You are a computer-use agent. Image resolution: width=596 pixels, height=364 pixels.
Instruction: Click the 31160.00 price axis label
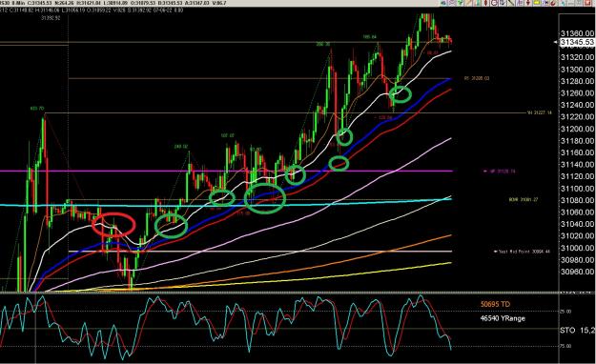tap(577, 152)
